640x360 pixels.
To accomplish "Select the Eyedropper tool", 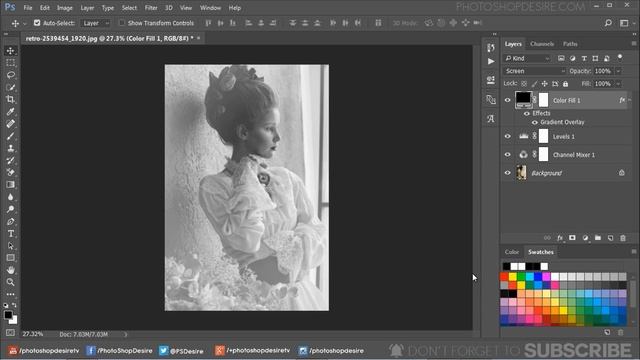I will [x=11, y=112].
